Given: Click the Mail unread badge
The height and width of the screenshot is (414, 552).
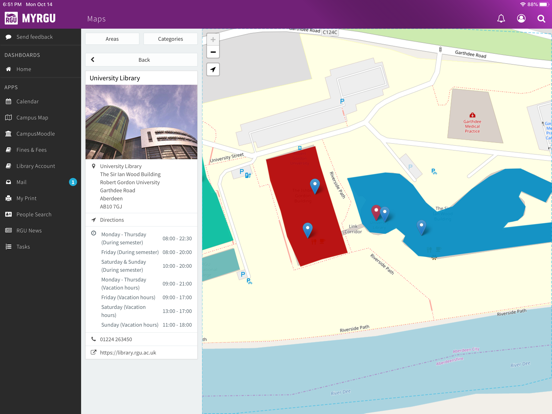Looking at the screenshot, I should (73, 182).
